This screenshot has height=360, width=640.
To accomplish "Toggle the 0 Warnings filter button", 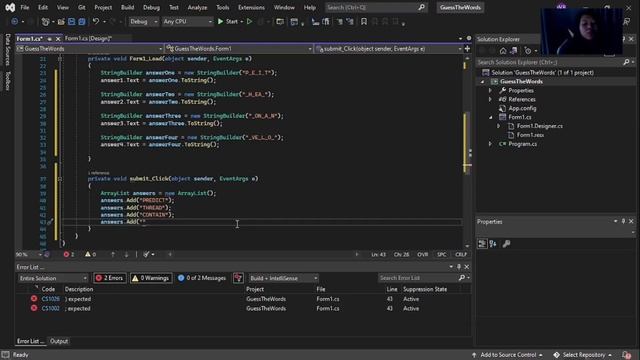I will [x=151, y=278].
